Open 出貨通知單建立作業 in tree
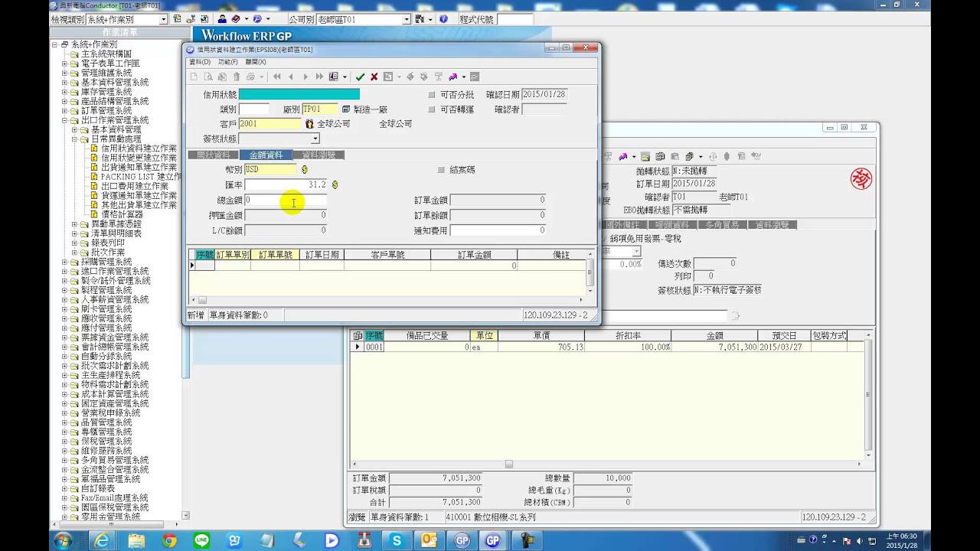 (x=139, y=168)
